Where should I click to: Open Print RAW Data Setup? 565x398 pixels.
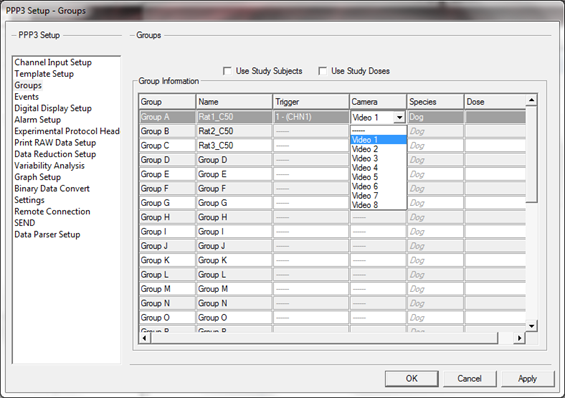coord(55,143)
